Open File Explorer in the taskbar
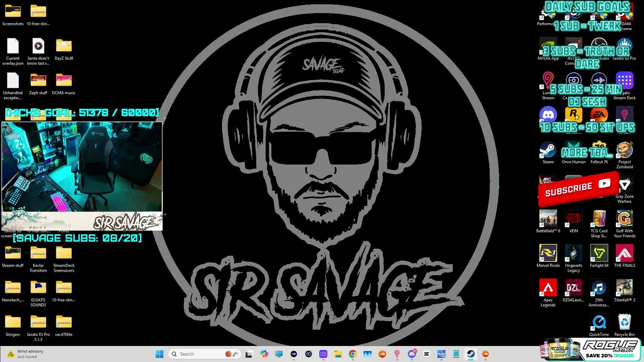This screenshot has height=362, width=644. pyautogui.click(x=338, y=354)
